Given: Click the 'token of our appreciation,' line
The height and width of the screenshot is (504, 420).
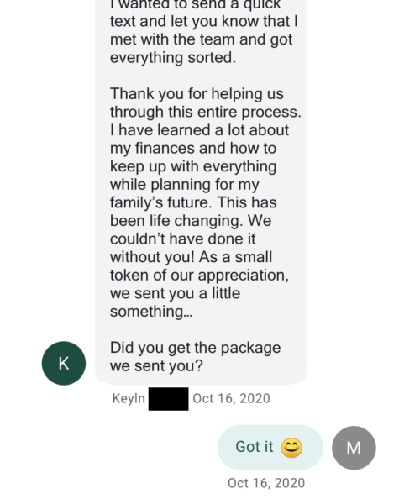Looking at the screenshot, I should [x=200, y=276].
